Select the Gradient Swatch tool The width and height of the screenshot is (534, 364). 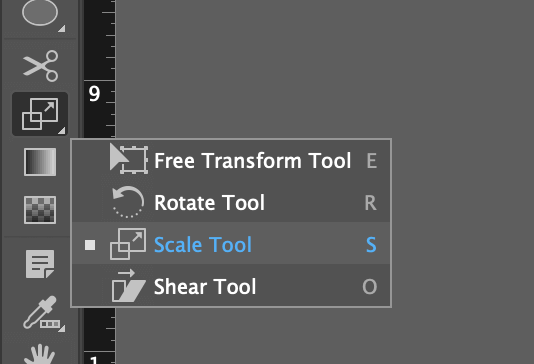tap(40, 162)
